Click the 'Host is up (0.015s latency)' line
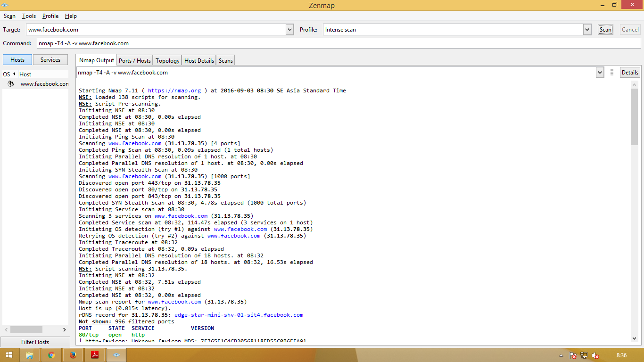This screenshot has height=362, width=644. pyautogui.click(x=125, y=308)
